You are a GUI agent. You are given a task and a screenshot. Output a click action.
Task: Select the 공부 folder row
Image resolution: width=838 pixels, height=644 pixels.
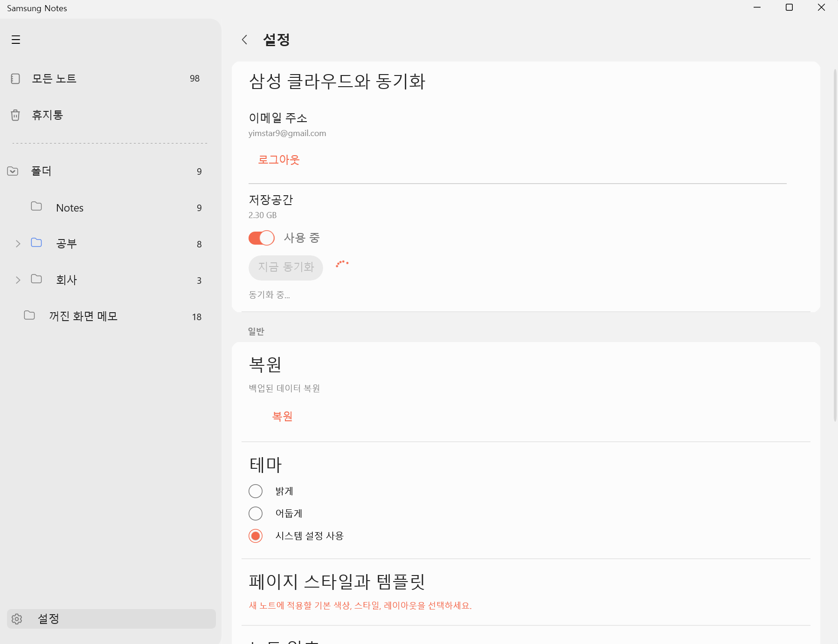click(x=111, y=244)
